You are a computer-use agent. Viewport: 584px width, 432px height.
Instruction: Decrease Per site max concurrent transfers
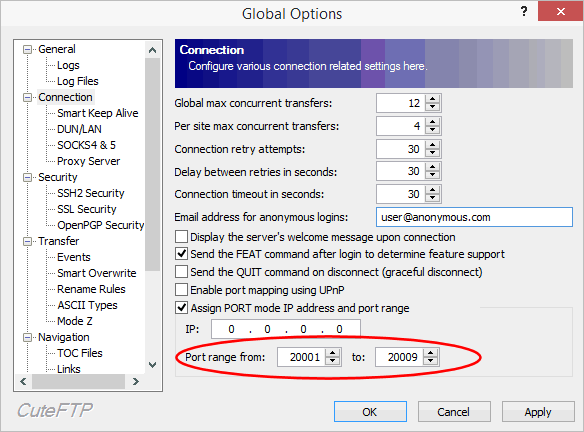tap(432, 130)
